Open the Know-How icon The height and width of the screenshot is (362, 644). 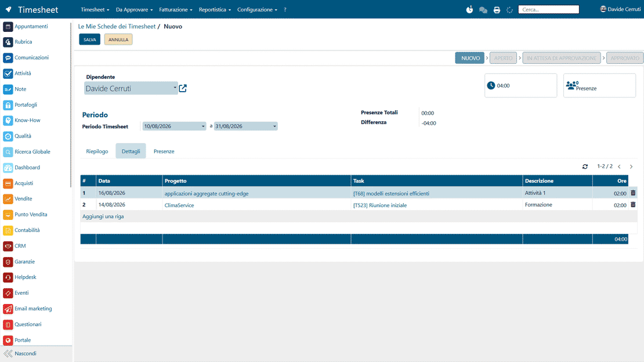tap(8, 121)
